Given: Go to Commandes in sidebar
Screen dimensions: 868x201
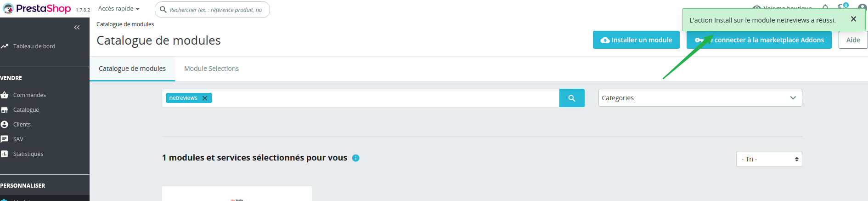Looking at the screenshot, I should point(29,95).
